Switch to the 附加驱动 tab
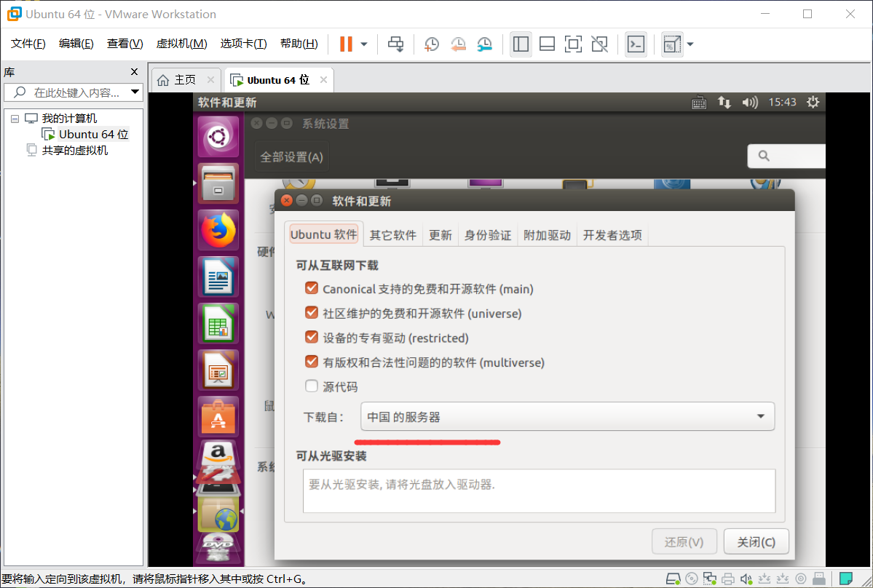The height and width of the screenshot is (588, 873). click(548, 235)
